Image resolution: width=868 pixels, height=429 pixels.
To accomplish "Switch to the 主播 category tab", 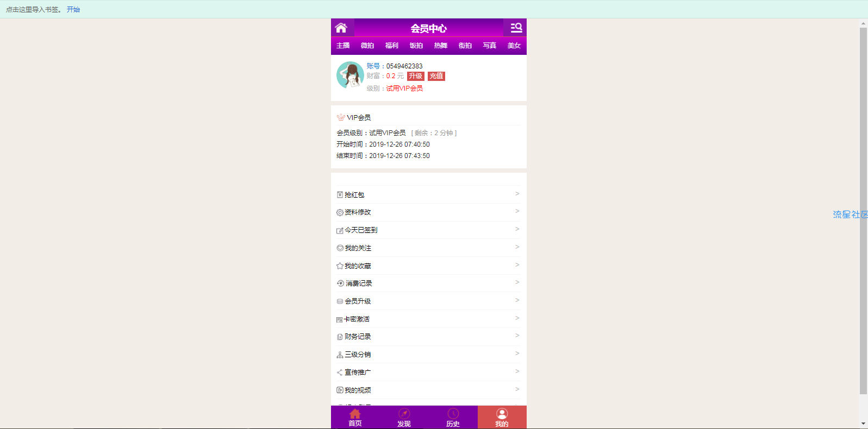I will click(x=343, y=46).
